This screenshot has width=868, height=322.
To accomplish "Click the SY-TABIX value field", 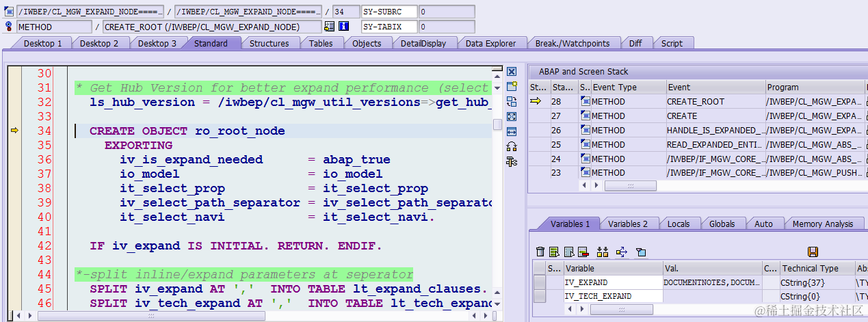I will coord(446,27).
